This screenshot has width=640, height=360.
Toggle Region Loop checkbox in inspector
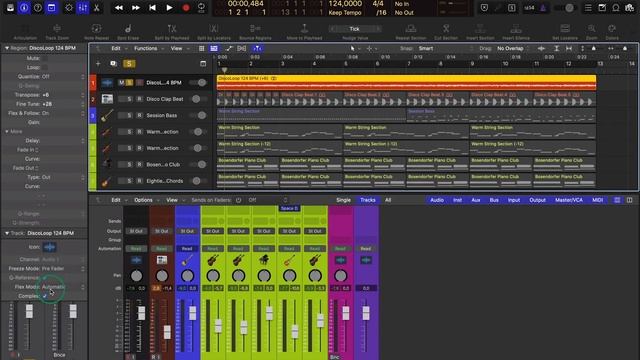coord(44,67)
